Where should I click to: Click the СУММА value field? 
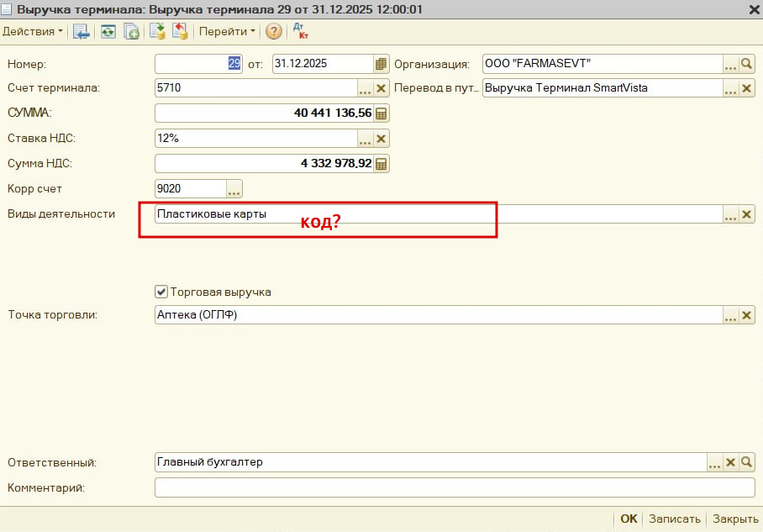click(264, 113)
